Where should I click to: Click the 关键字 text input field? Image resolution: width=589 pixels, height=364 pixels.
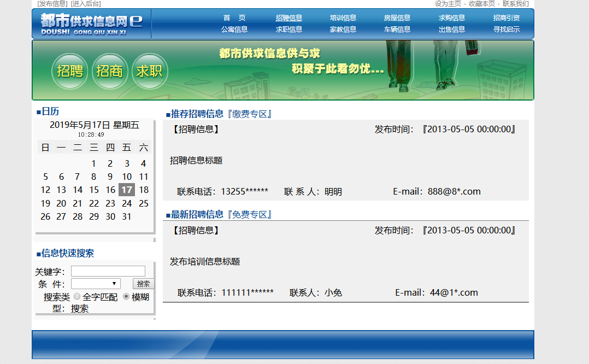coord(108,271)
